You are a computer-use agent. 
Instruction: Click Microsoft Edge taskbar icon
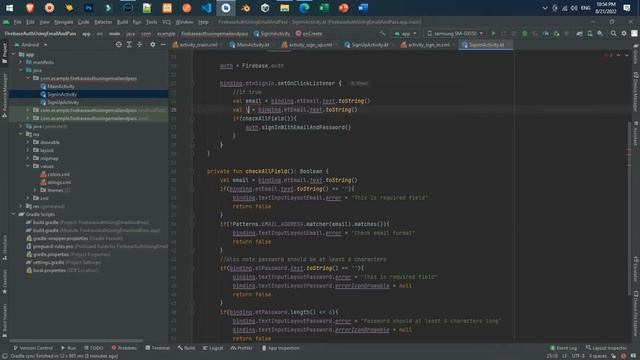coord(304,8)
